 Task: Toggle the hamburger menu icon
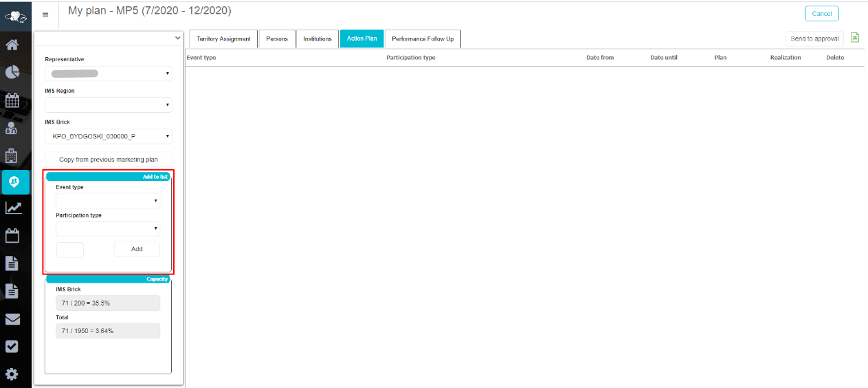click(x=45, y=14)
